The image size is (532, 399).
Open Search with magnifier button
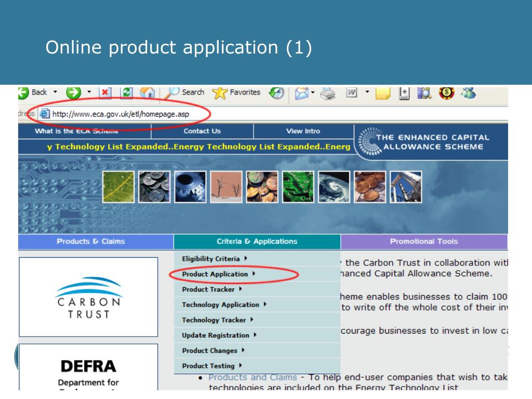(185, 92)
